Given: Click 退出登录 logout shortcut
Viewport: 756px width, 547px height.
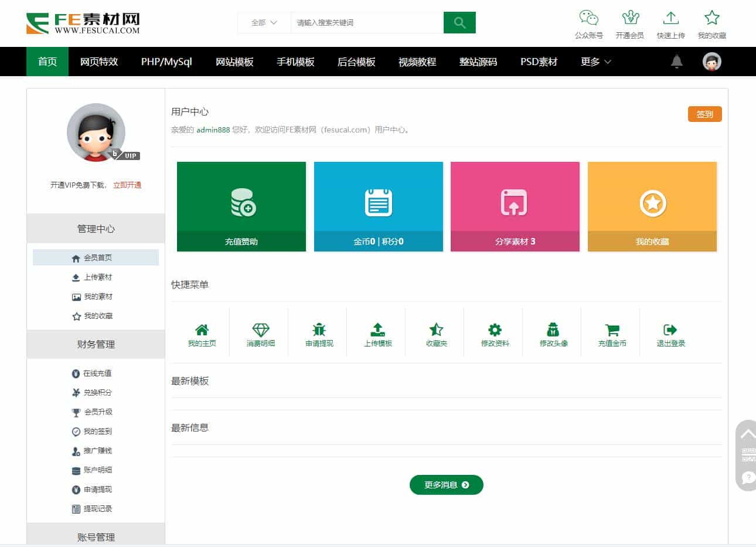Looking at the screenshot, I should [x=670, y=335].
